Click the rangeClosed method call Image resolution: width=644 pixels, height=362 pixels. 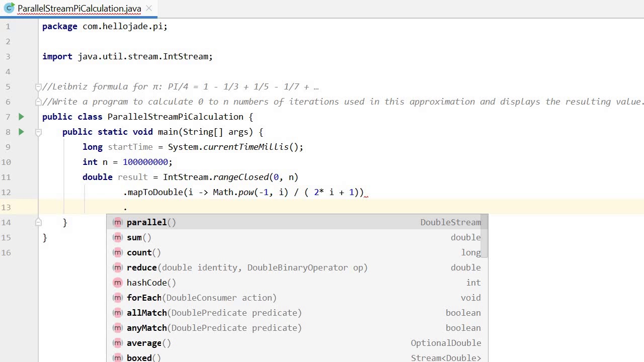(x=240, y=177)
